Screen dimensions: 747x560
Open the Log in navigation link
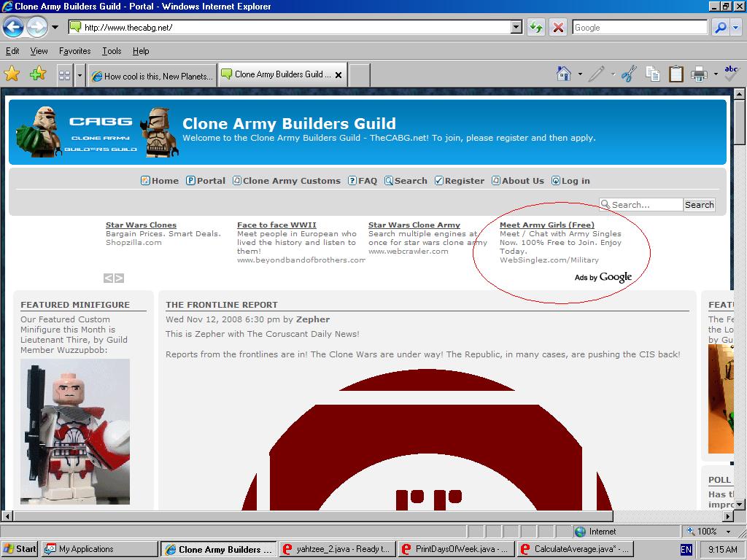570,181
